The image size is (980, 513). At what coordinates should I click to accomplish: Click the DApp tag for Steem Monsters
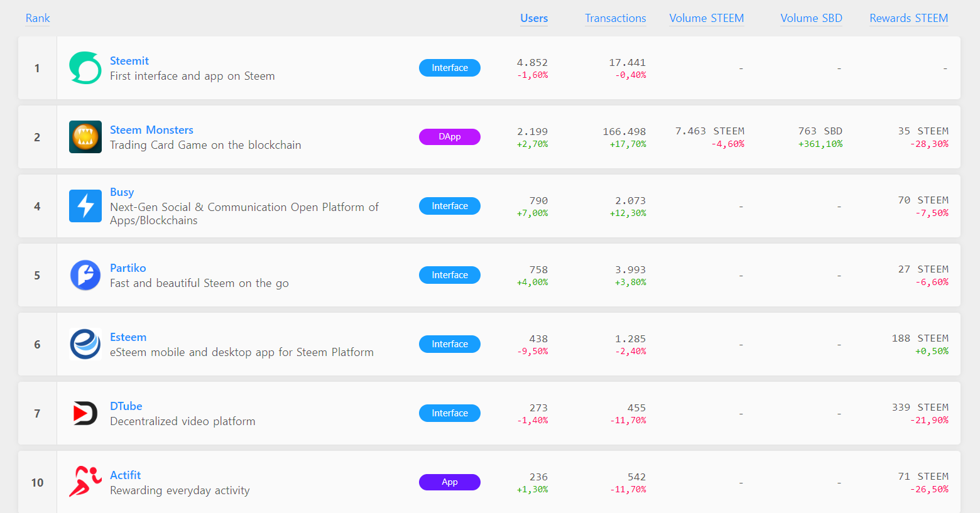pos(450,137)
